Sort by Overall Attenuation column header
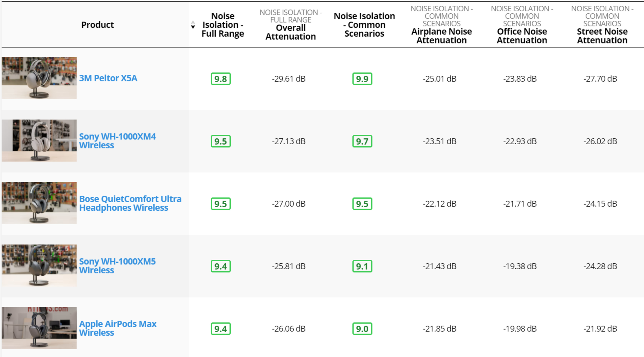 (290, 32)
